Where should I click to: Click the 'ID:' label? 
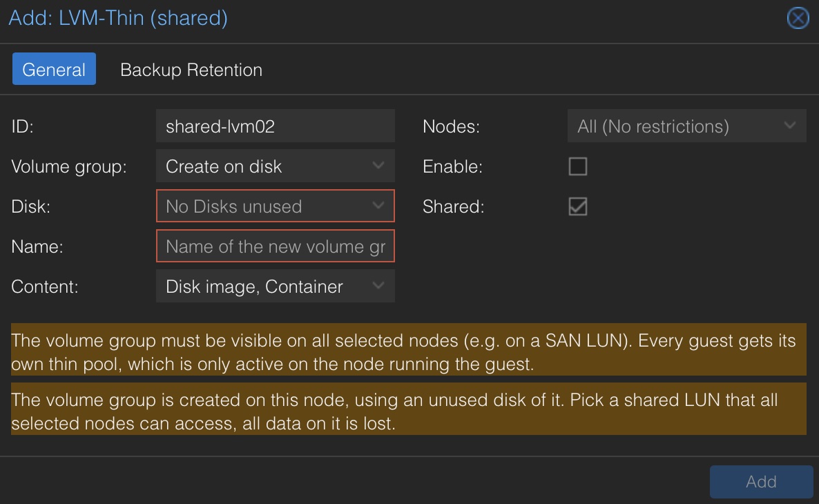click(23, 126)
